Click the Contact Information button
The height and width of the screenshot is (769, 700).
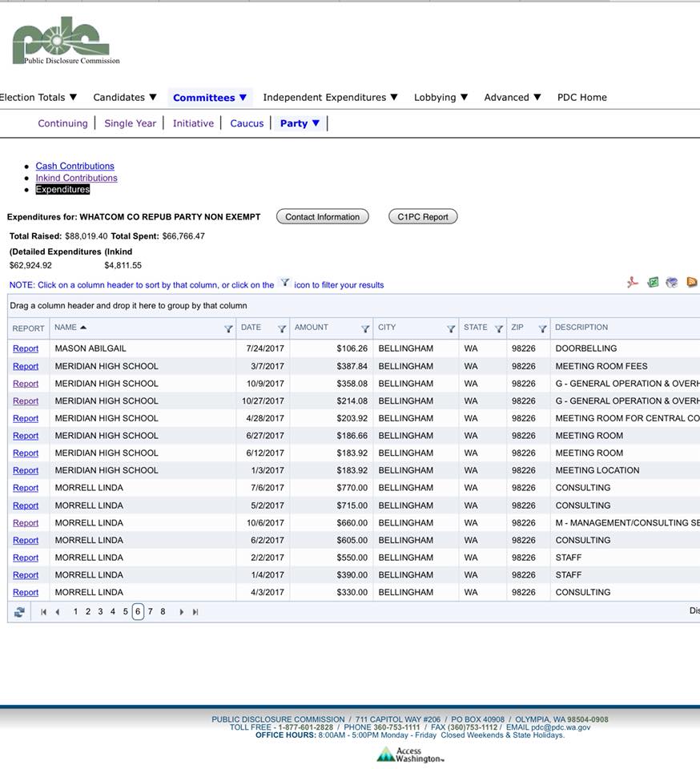click(x=322, y=217)
